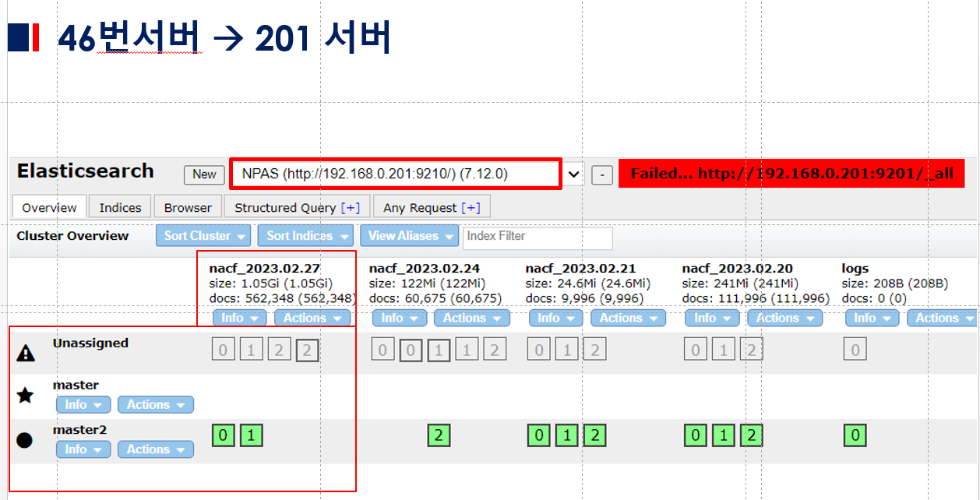
Task: Select unassigned shard 2 of nacf_2023.02.21
Action: (x=594, y=350)
